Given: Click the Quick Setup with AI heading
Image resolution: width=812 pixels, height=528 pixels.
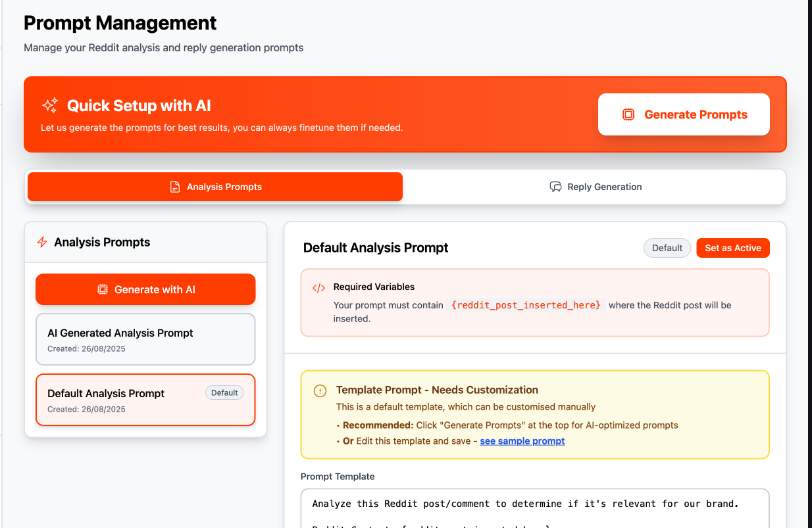Looking at the screenshot, I should click(x=139, y=105).
